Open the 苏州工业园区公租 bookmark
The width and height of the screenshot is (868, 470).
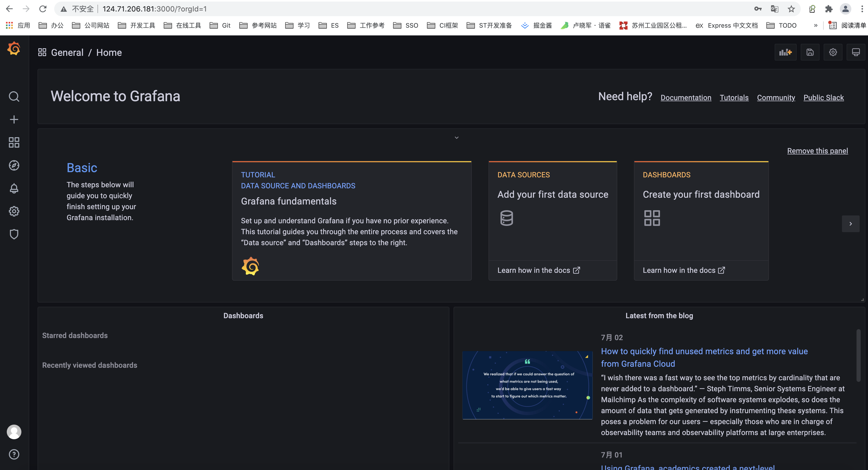[653, 25]
